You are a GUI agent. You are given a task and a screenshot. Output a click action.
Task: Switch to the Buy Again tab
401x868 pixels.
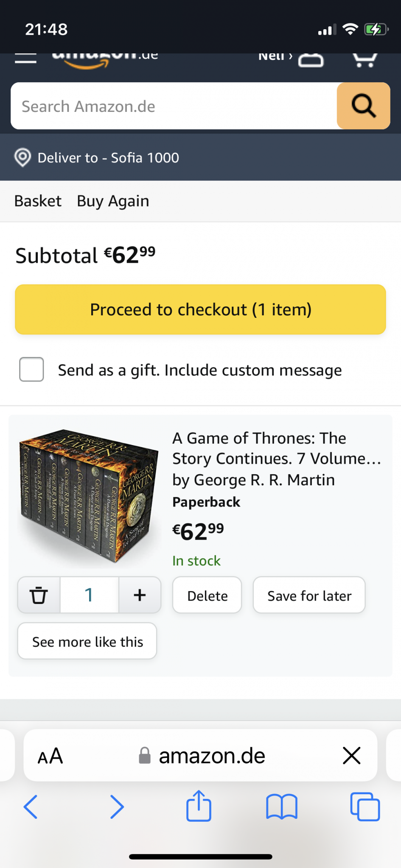tap(113, 201)
